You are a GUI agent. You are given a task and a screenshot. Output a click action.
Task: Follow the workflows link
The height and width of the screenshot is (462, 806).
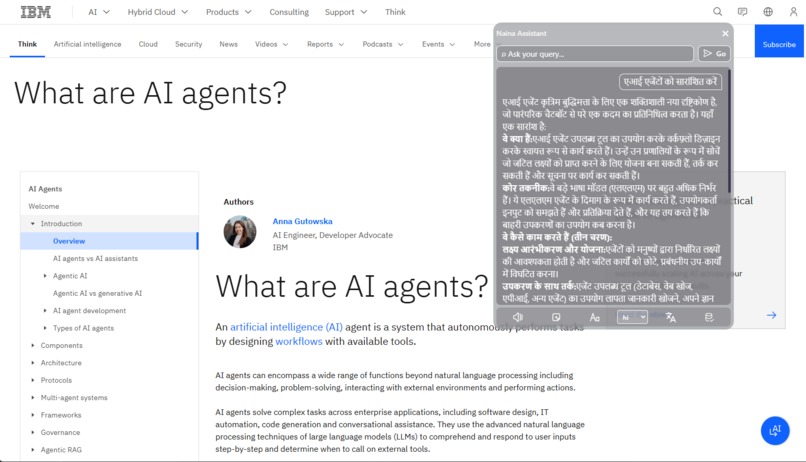[299, 341]
